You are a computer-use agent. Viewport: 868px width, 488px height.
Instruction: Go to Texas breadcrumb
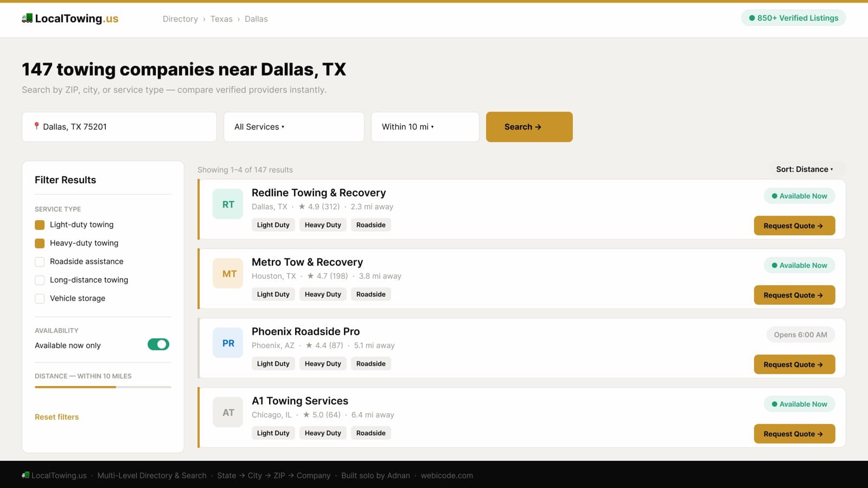(x=221, y=19)
